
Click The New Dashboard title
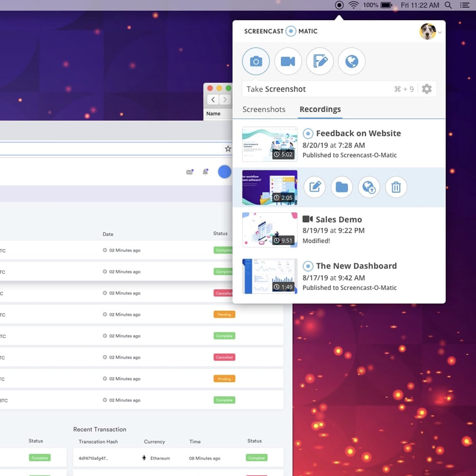[x=356, y=266]
